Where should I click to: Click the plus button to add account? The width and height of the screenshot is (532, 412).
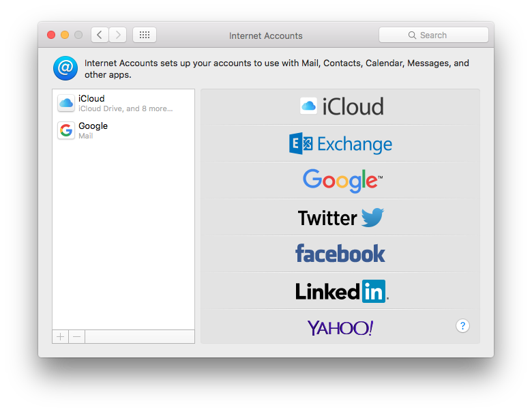pyautogui.click(x=60, y=337)
